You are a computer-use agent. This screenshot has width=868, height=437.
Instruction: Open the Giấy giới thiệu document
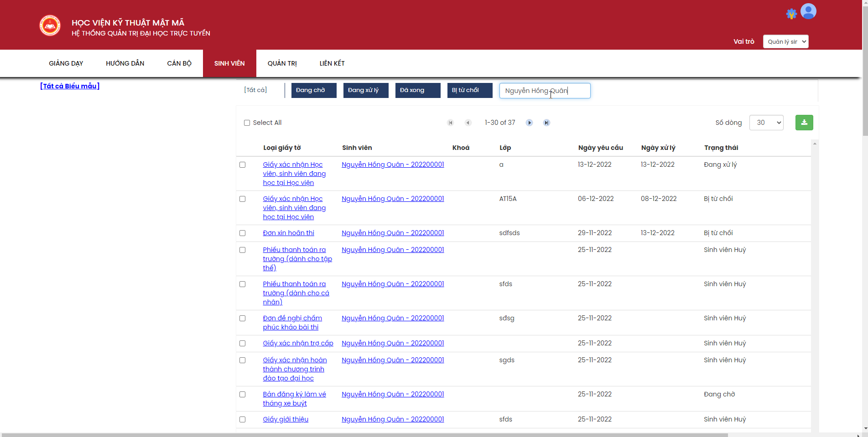tap(286, 419)
